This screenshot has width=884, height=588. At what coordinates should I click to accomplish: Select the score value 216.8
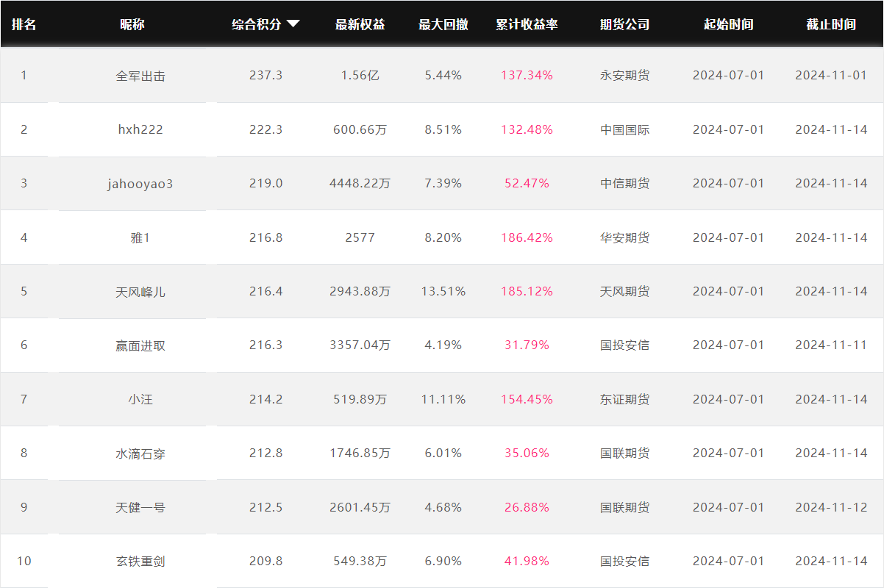pyautogui.click(x=266, y=237)
